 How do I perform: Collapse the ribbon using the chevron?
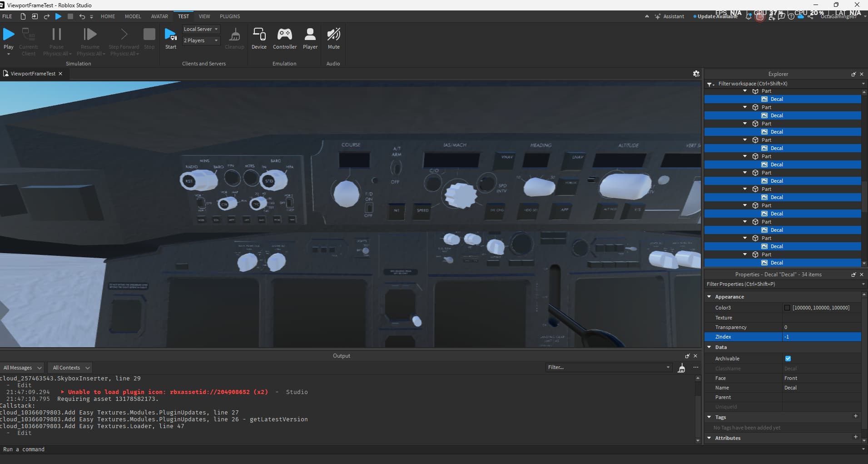(647, 16)
